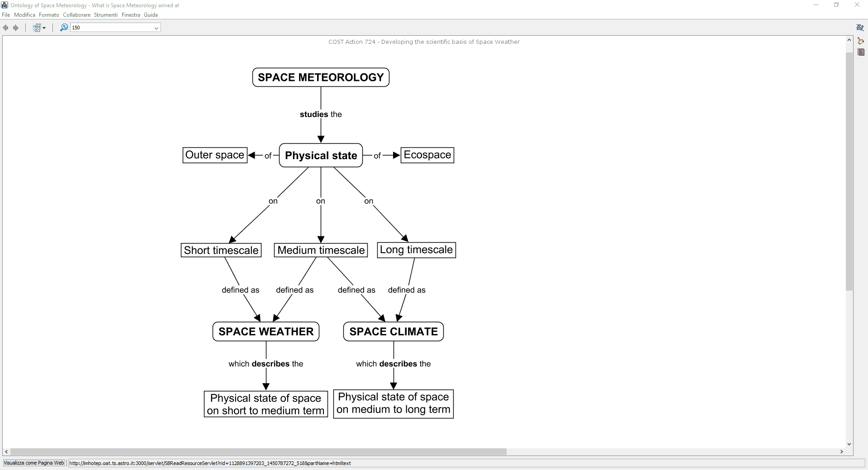Image resolution: width=868 pixels, height=470 pixels.
Task: Open the Modifica menu
Action: (24, 15)
